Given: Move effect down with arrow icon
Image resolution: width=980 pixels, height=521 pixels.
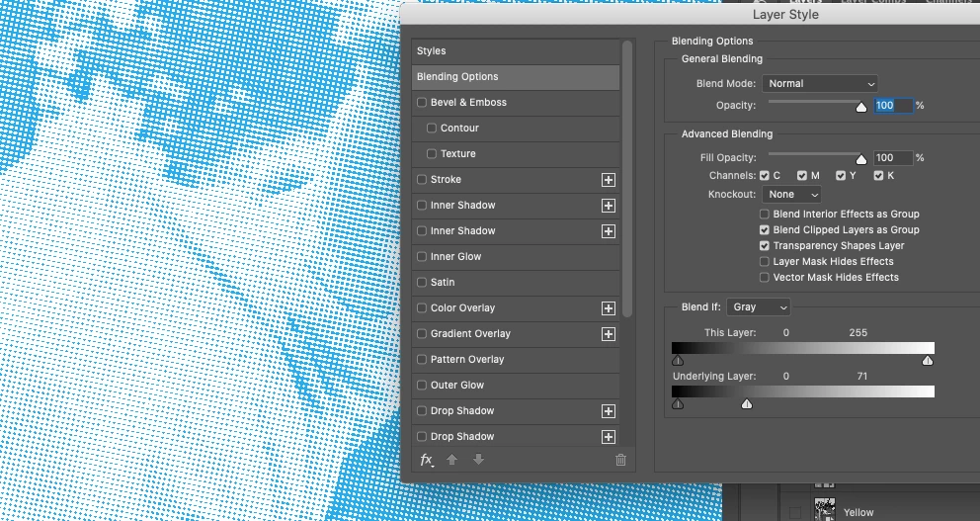Looking at the screenshot, I should [x=479, y=460].
